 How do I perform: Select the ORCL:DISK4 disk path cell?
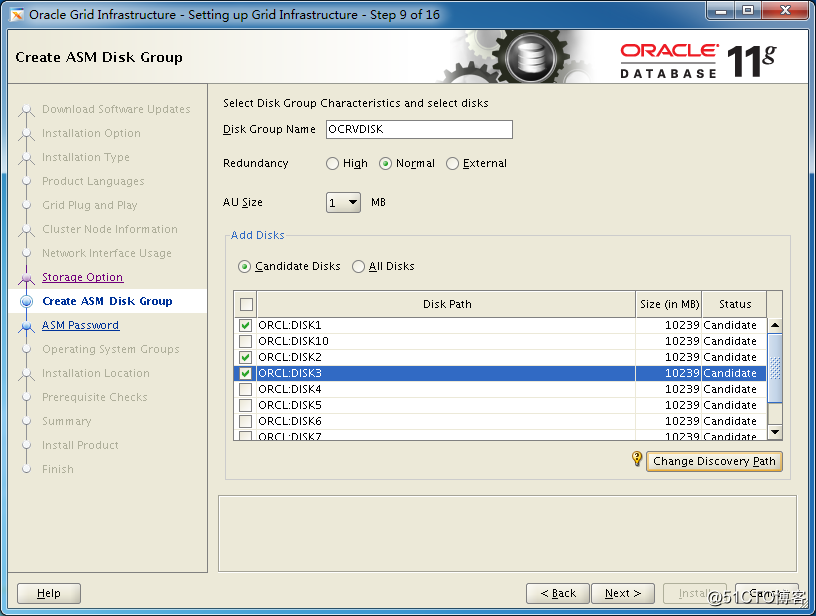coord(446,390)
